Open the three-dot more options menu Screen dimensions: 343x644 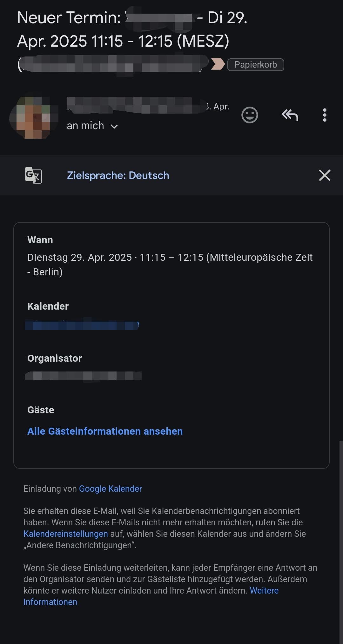pos(324,115)
